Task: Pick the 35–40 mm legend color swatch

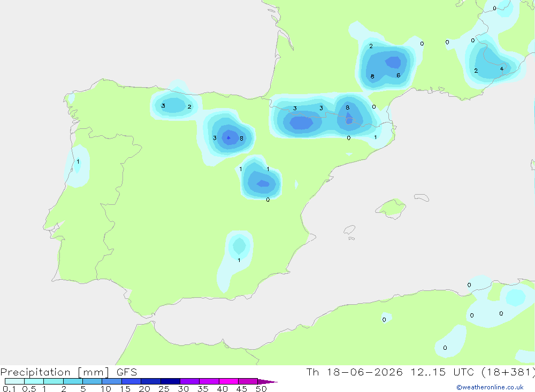Action: click(x=209, y=381)
